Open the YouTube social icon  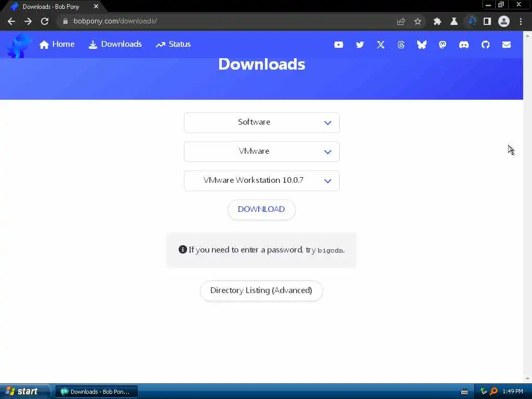[338, 45]
